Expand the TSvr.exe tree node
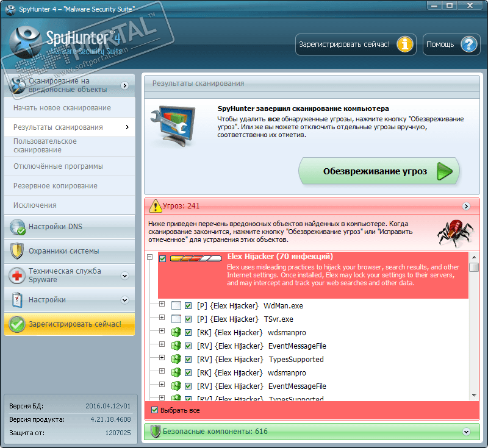The height and width of the screenshot is (448, 488). (162, 317)
